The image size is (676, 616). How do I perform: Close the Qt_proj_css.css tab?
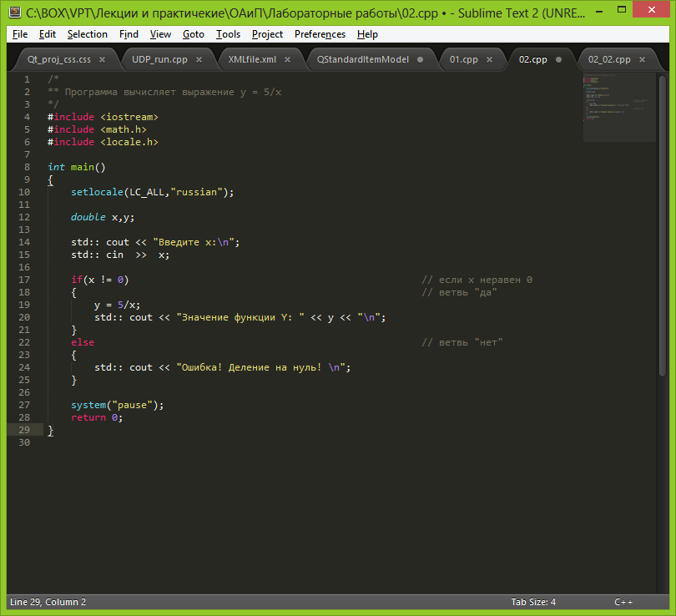102,60
